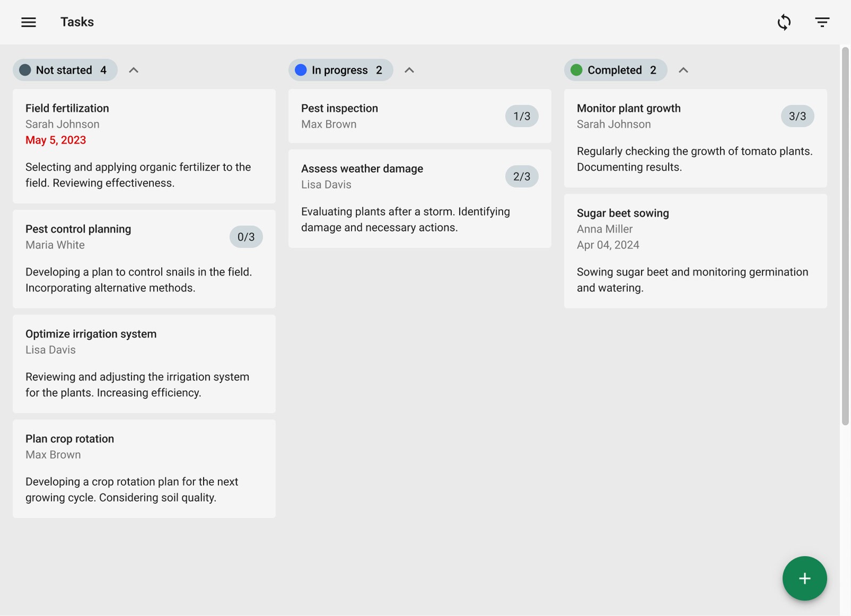Collapse the Not started column
Viewport: 851px width, 616px height.
[134, 70]
